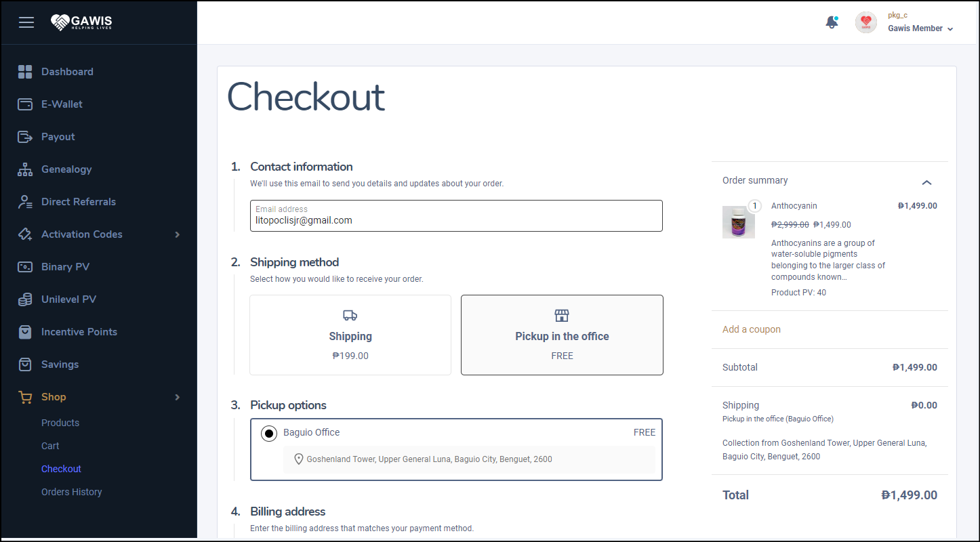Open the Products submenu item

(x=60, y=423)
